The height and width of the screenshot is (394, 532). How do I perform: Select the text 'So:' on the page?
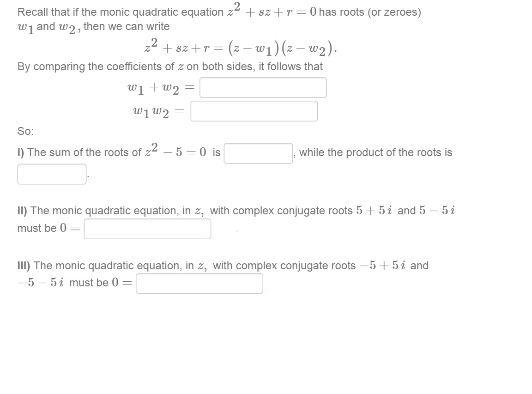tap(24, 131)
